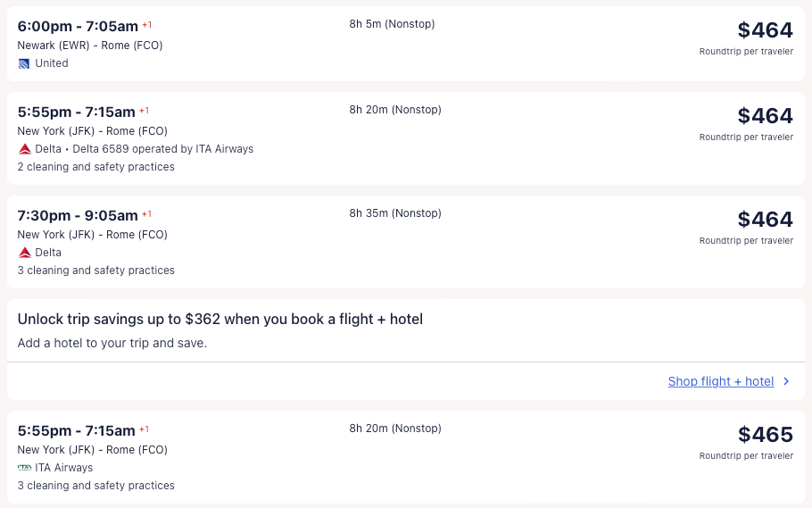The image size is (812, 508).
Task: Click the "8h 35m (Nonstop)" duration label
Action: pyautogui.click(x=395, y=213)
